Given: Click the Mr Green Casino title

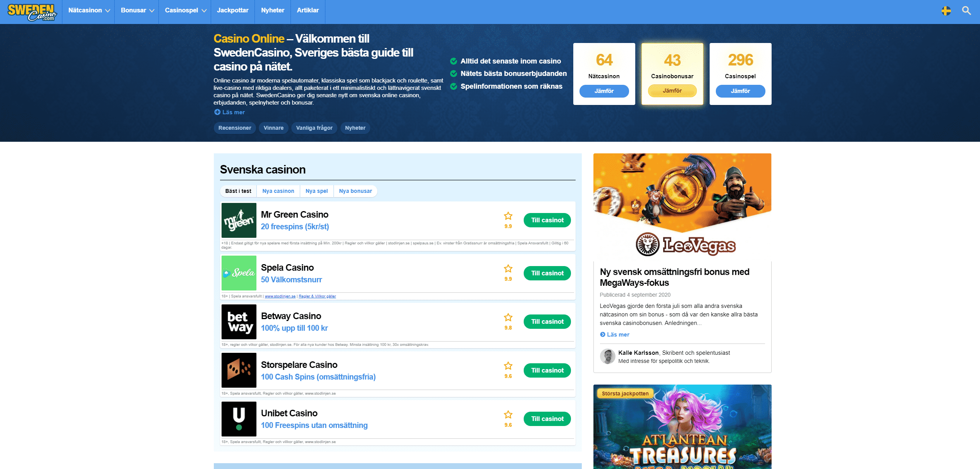Looking at the screenshot, I should point(294,215).
